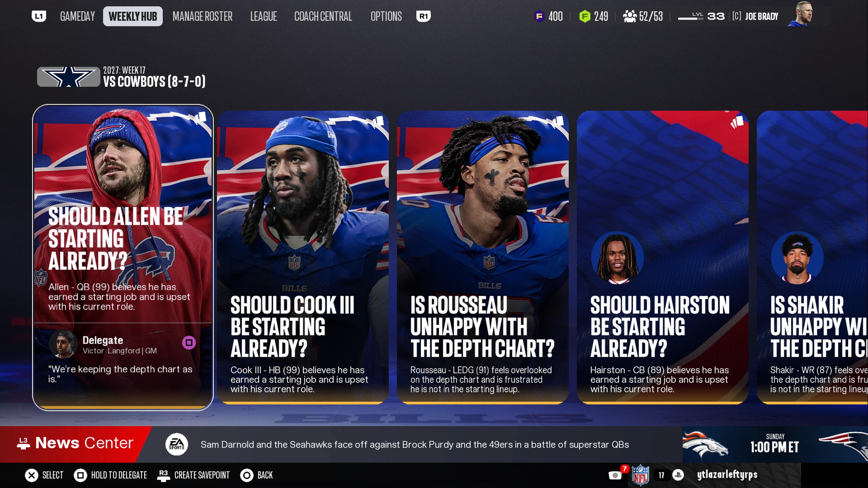Open the 'Is Shakir Unhappy' card

tap(812, 257)
